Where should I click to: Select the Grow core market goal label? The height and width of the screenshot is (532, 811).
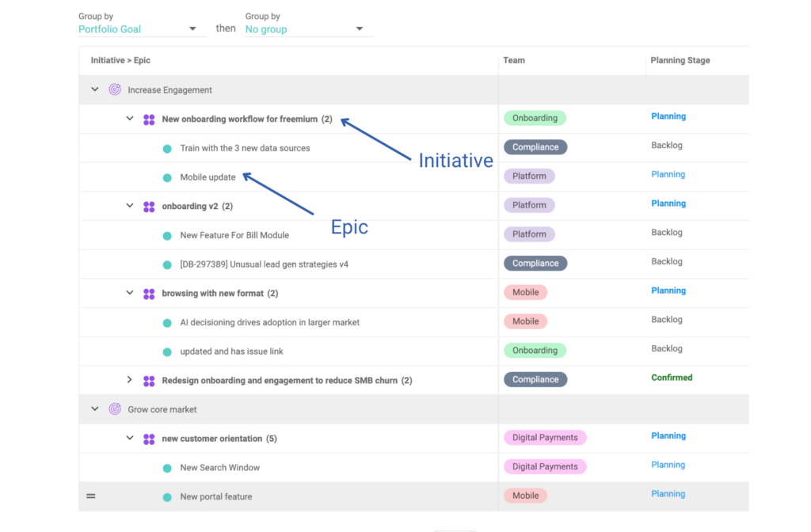[162, 409]
